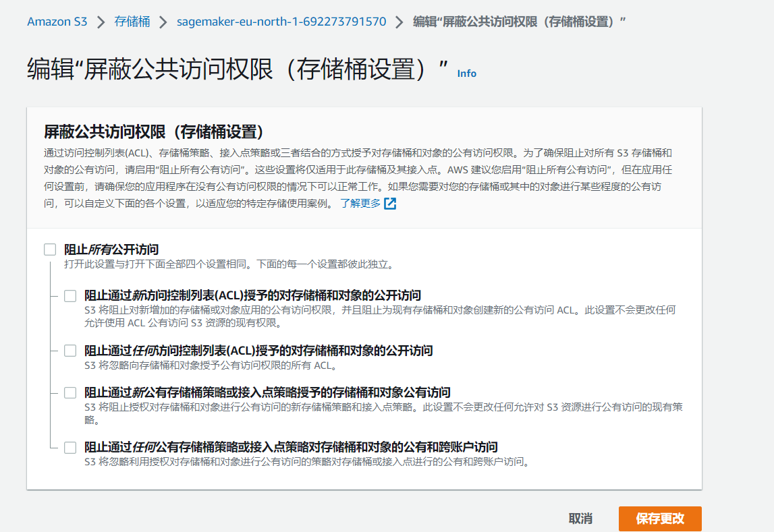Click the breadcrumb chevron after the bucket name
Viewport: 774px width, 532px height.
pyautogui.click(x=399, y=22)
